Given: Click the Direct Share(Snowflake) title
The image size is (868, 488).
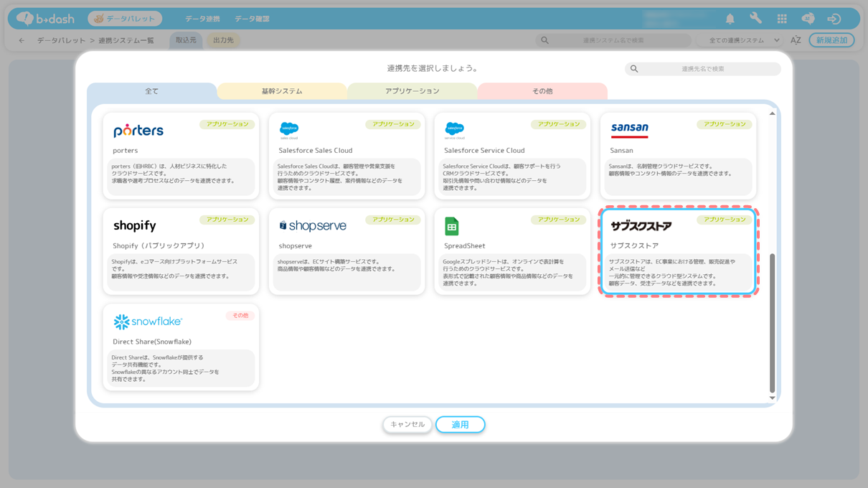Looking at the screenshot, I should [x=151, y=342].
